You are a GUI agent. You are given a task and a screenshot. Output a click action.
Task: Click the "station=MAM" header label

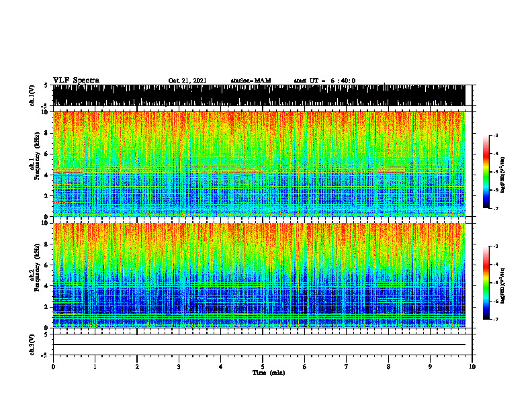click(x=251, y=81)
